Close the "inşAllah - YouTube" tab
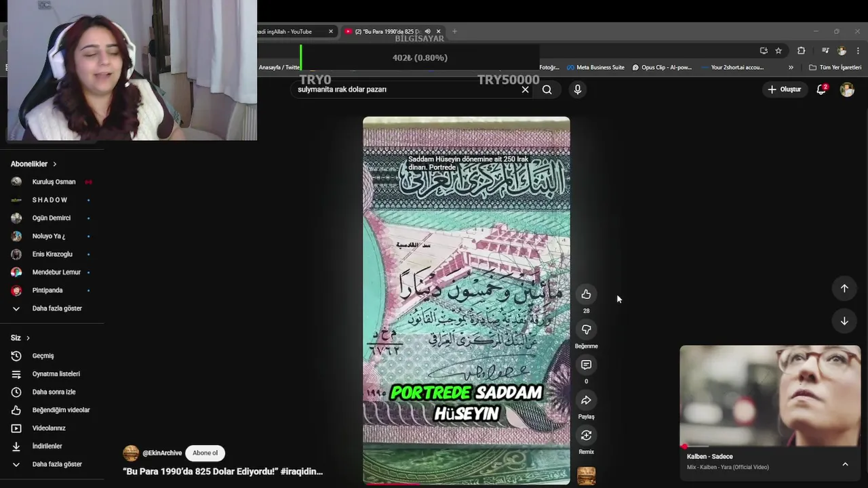This screenshot has height=488, width=868. pyautogui.click(x=331, y=31)
